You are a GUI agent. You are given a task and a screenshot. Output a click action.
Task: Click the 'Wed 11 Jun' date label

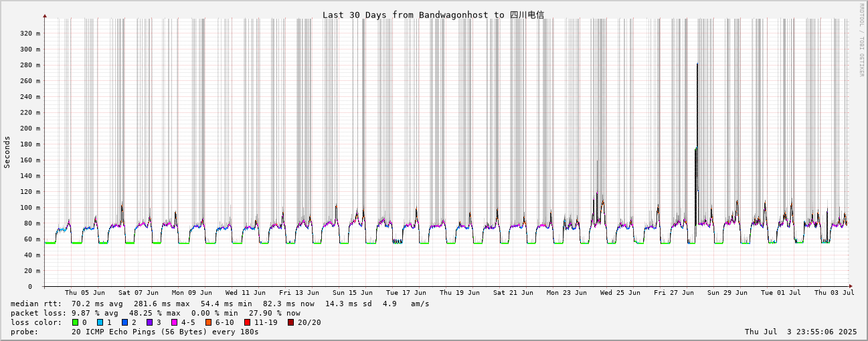pyautogui.click(x=246, y=293)
